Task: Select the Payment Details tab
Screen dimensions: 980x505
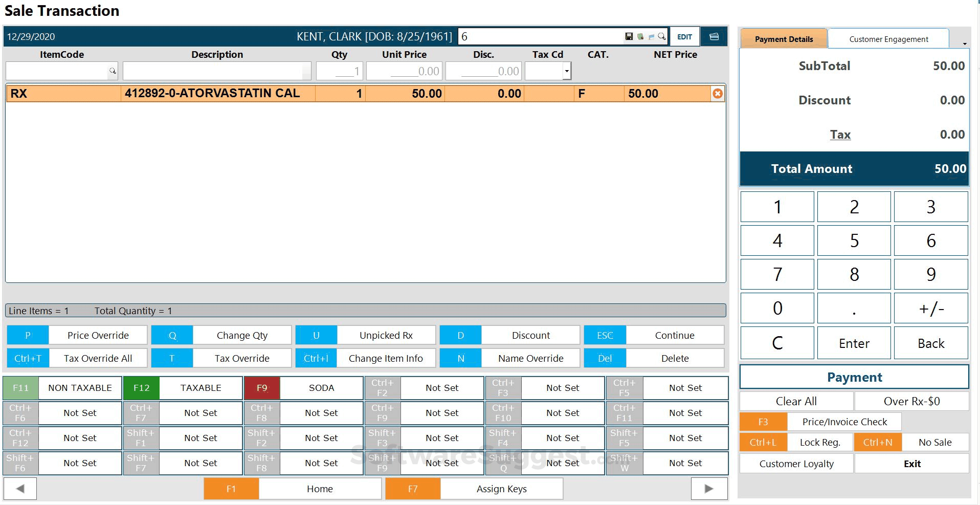Action: coord(783,38)
